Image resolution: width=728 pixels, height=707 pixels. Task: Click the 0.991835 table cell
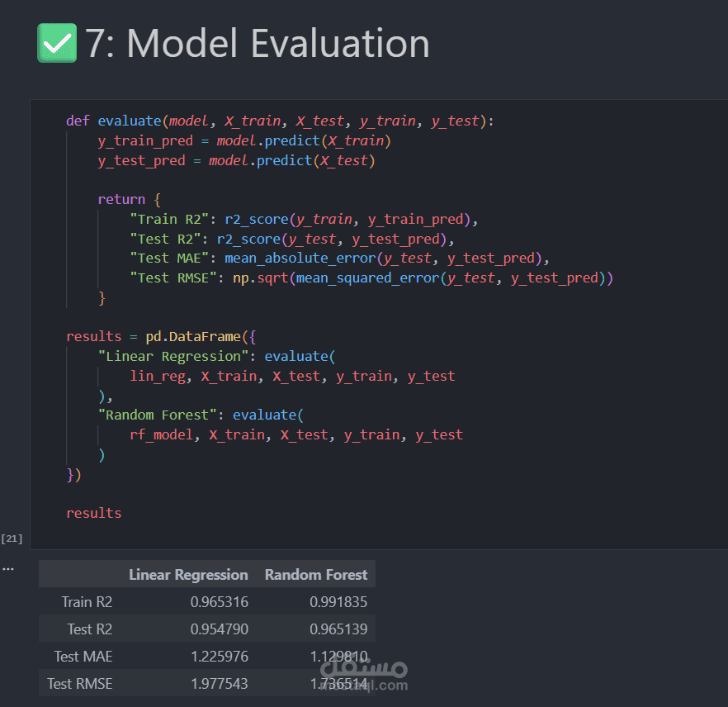coord(338,602)
